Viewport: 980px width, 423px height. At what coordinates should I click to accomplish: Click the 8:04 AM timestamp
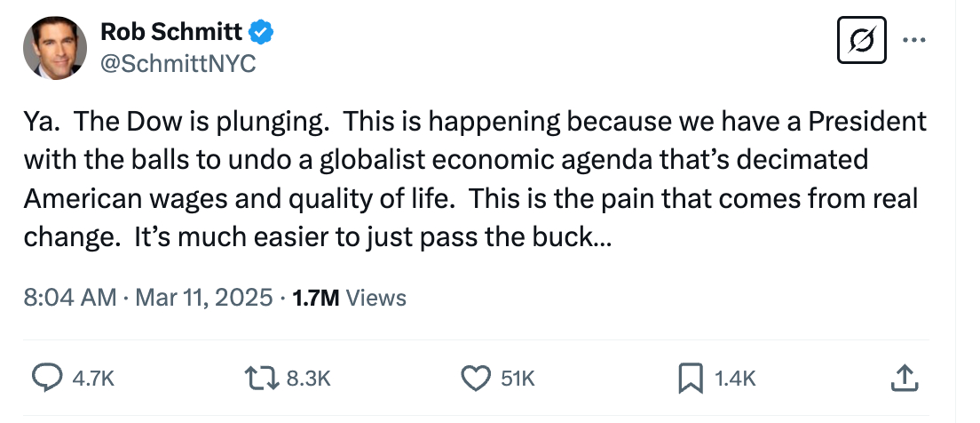[x=70, y=298]
